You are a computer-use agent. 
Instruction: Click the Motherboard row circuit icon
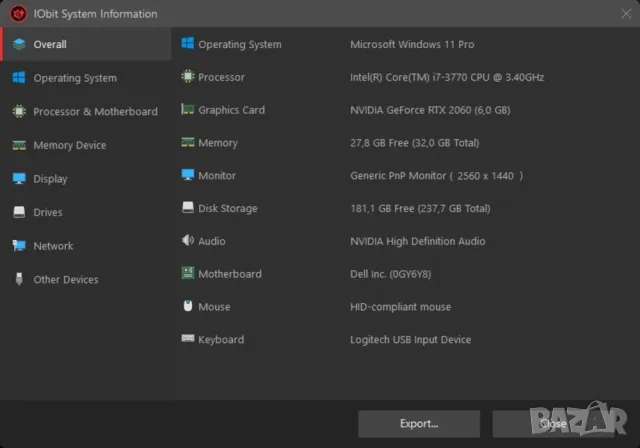[188, 273]
